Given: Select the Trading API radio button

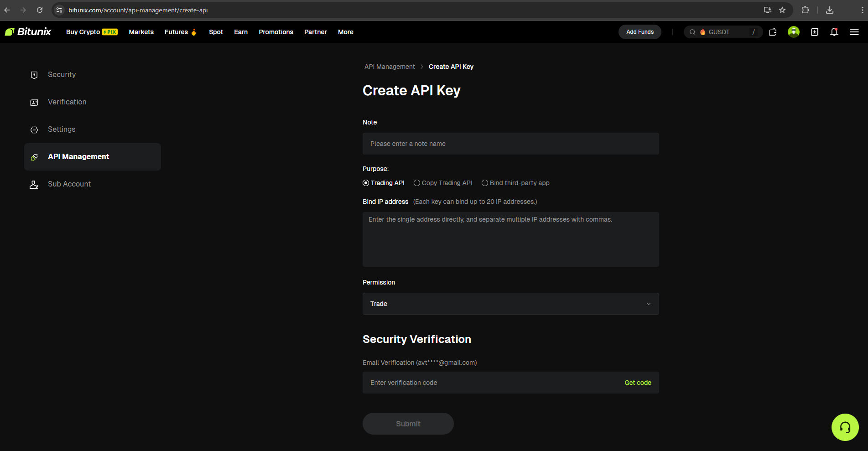Looking at the screenshot, I should (365, 182).
